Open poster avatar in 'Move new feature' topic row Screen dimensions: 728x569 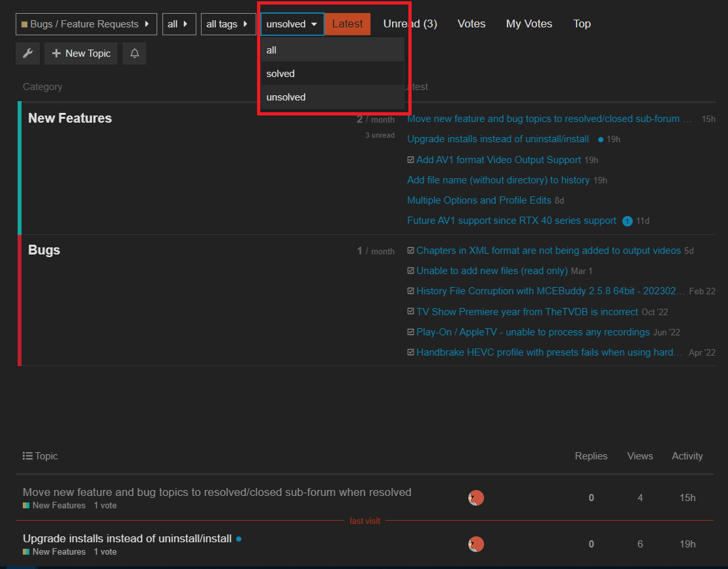coord(476,498)
